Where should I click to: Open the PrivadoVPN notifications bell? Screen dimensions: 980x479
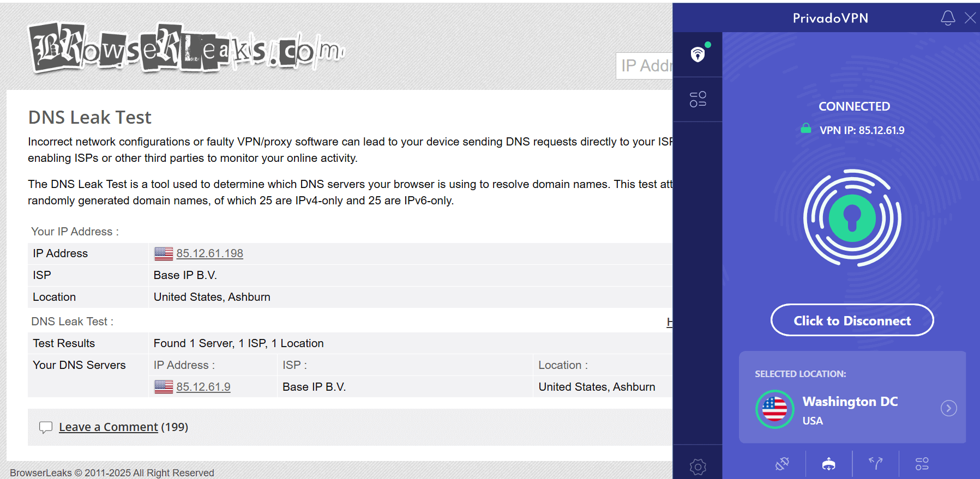click(x=948, y=18)
